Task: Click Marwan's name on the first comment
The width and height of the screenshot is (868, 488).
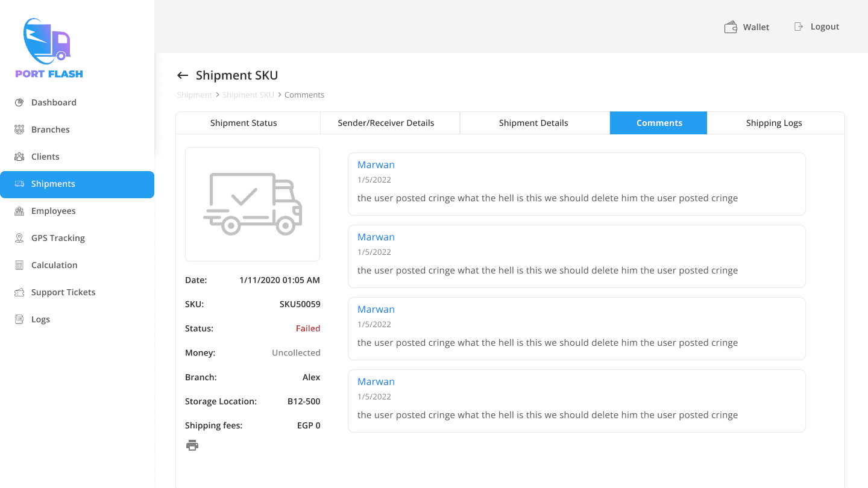Action: point(376,164)
